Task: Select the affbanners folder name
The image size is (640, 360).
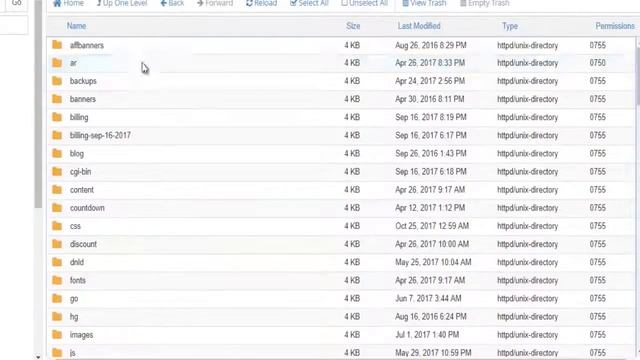Action: (87, 45)
